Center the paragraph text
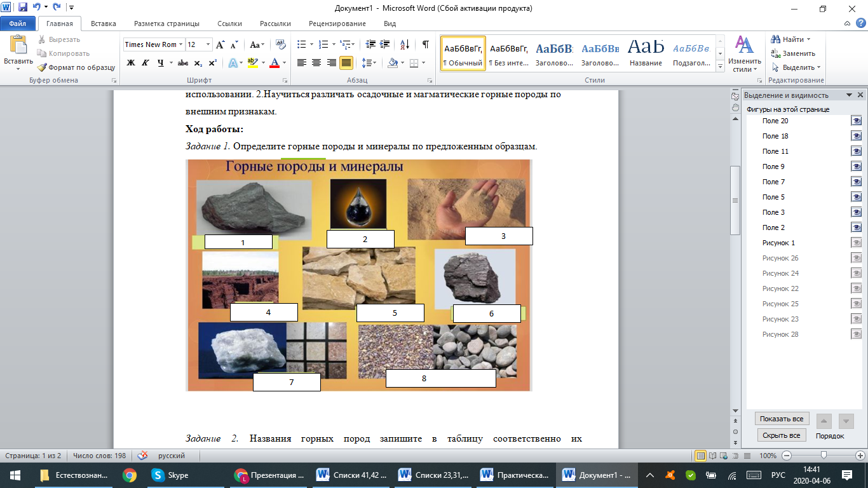The height and width of the screenshot is (488, 868). (316, 62)
